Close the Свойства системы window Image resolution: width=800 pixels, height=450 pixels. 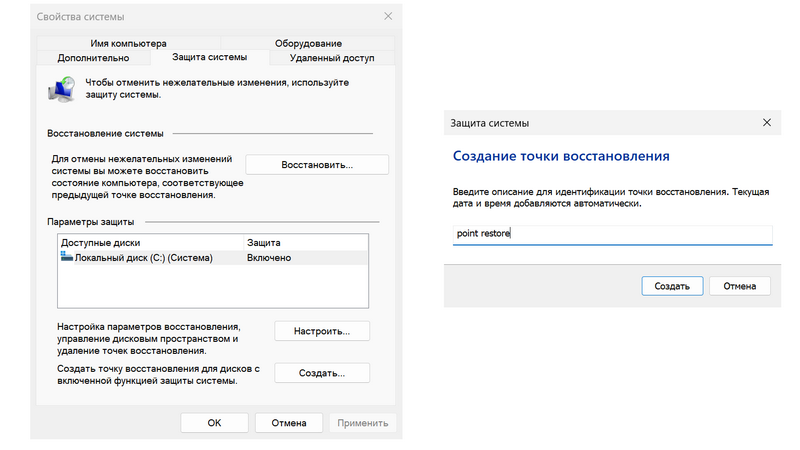pyautogui.click(x=387, y=18)
